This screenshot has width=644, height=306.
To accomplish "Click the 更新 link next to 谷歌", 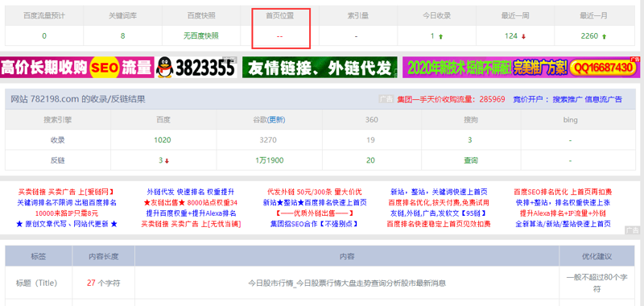I will click(x=276, y=120).
